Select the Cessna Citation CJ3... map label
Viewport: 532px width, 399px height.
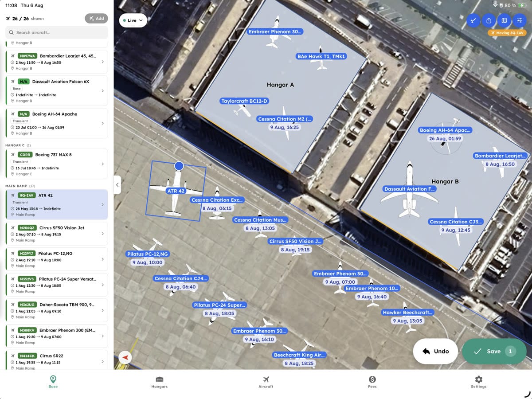(x=456, y=222)
